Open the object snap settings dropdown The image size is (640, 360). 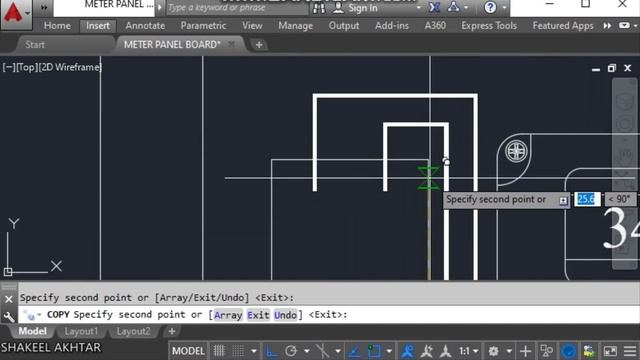tap(389, 351)
